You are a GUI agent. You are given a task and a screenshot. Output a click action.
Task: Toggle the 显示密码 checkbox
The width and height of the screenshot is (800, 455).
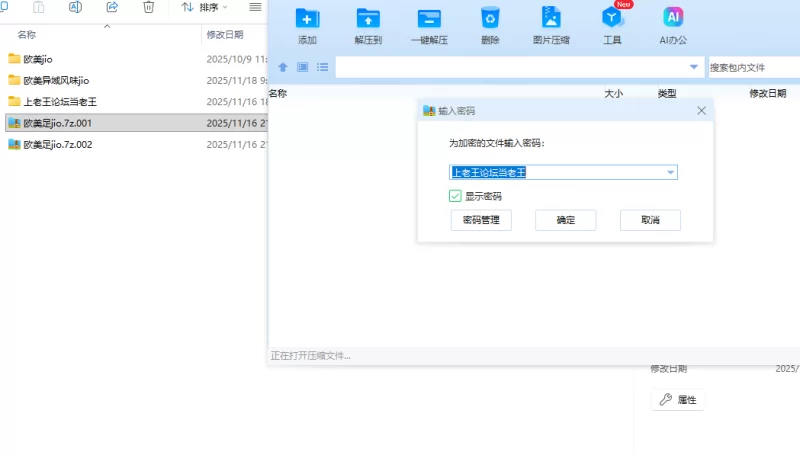[455, 196]
